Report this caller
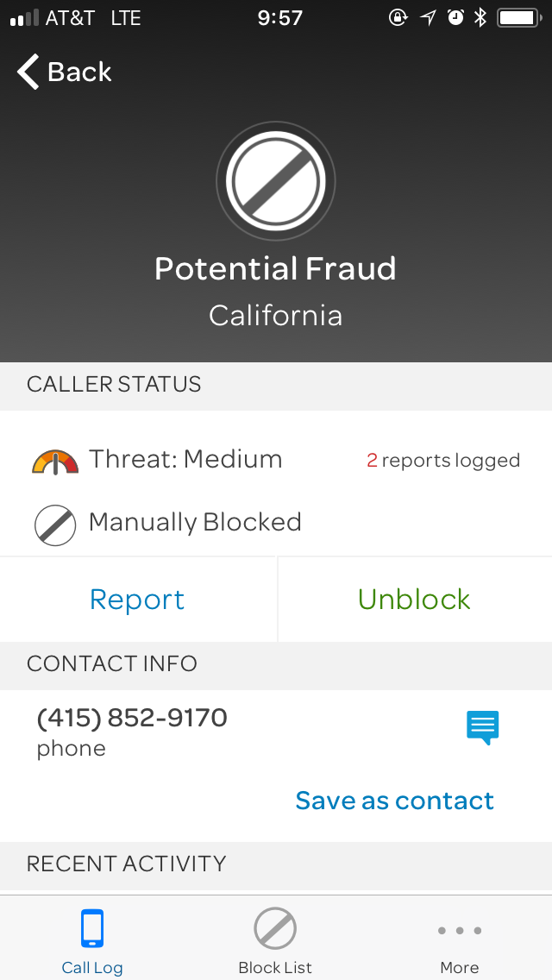The width and height of the screenshot is (552, 980). [x=137, y=600]
